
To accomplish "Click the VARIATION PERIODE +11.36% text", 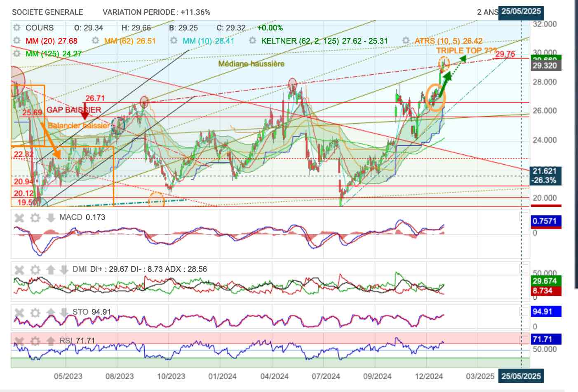I will [x=156, y=12].
